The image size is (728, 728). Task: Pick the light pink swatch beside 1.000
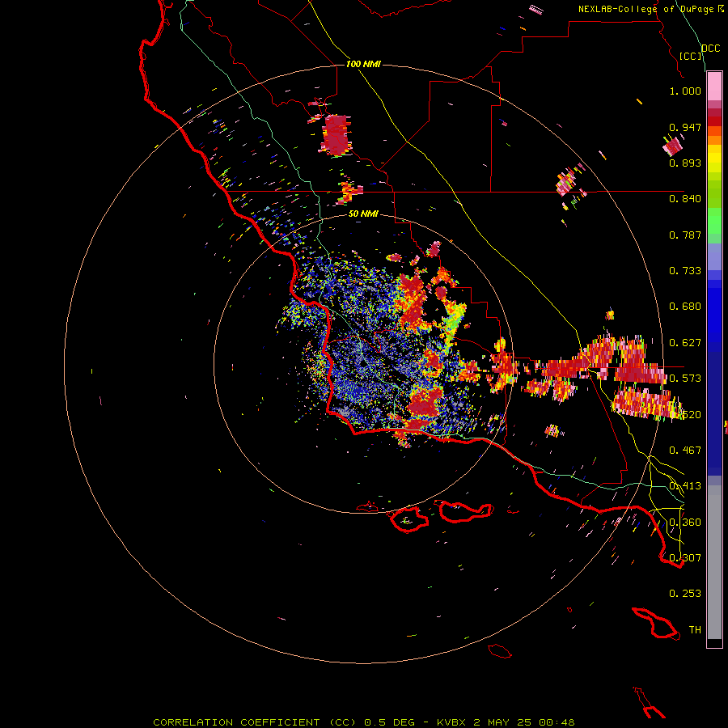pos(714,87)
